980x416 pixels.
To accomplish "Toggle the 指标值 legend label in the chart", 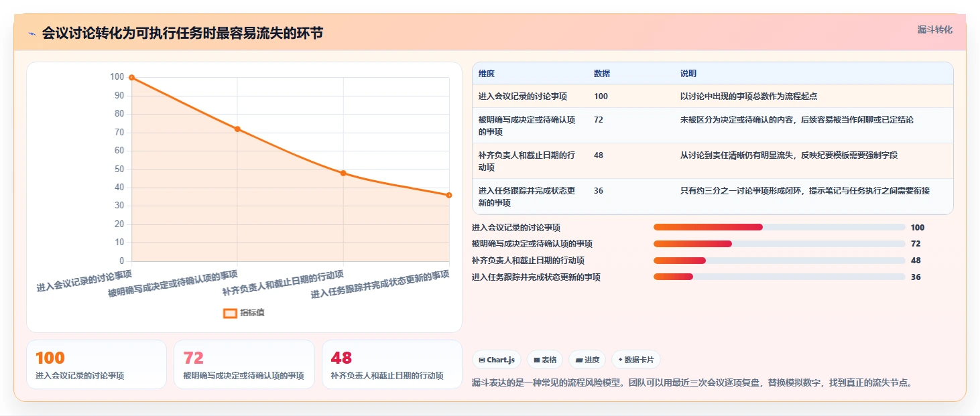I will tap(252, 313).
